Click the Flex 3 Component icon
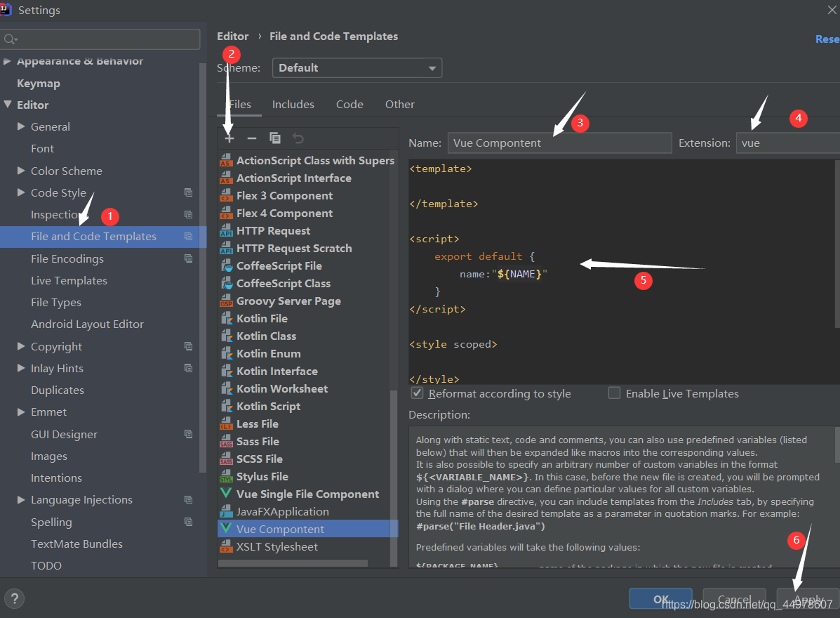Image resolution: width=840 pixels, height=618 pixels. pos(226,196)
